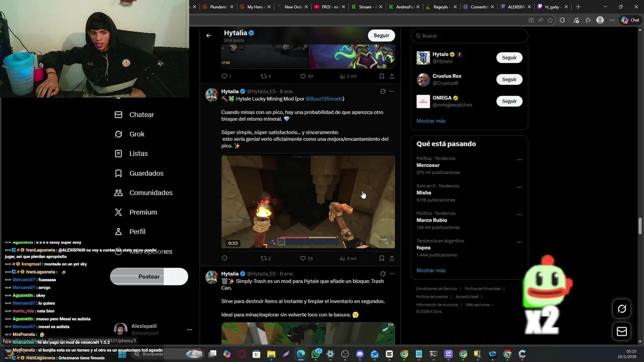644x362 pixels.
Task: Add page to favorites star icon
Action: pos(550,20)
